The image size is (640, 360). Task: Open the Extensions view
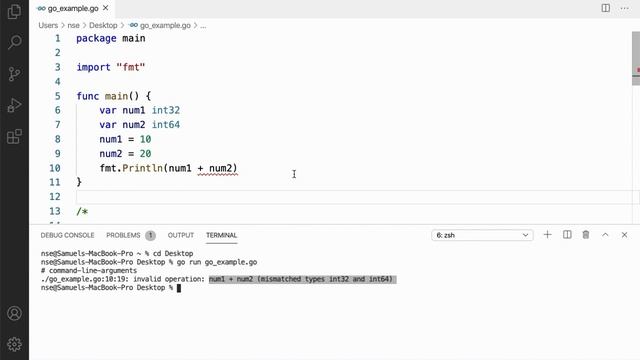(x=14, y=137)
